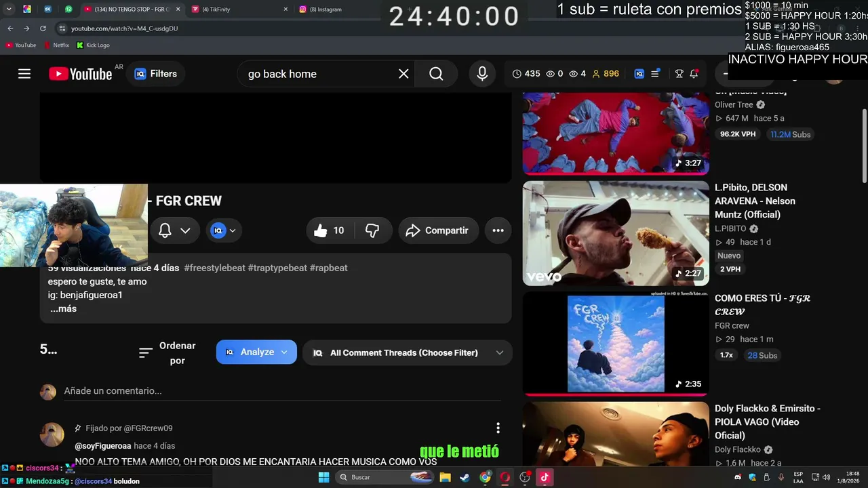The height and width of the screenshot is (488, 868).
Task: Open Doly Flackko PIOLA VAGO title
Action: (x=768, y=422)
